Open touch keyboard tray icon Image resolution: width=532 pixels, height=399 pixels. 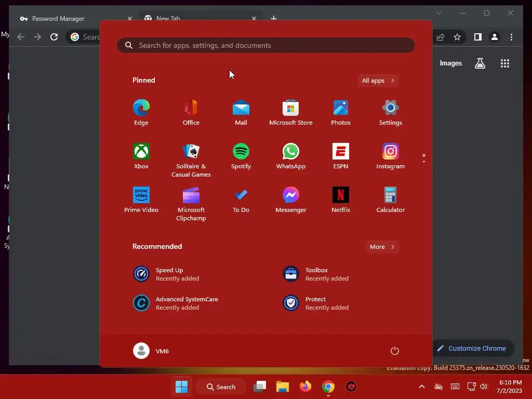click(x=455, y=387)
